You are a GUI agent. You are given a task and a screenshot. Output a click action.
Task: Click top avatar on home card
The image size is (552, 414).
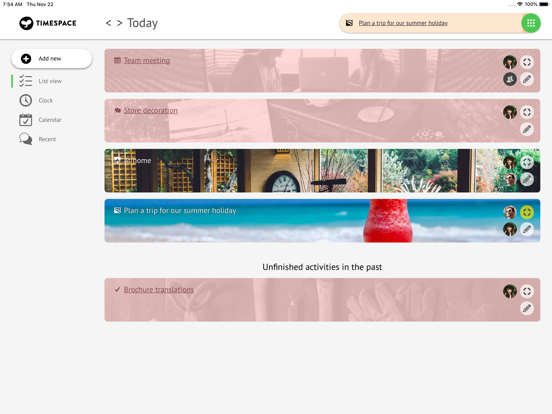pos(510,162)
